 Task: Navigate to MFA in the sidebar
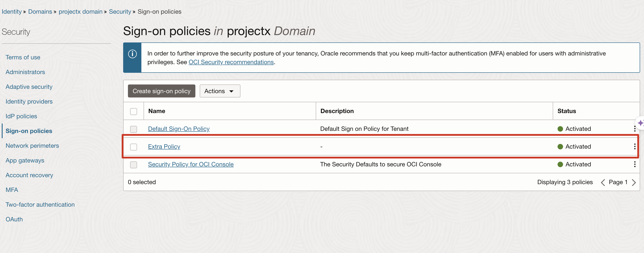(x=12, y=190)
